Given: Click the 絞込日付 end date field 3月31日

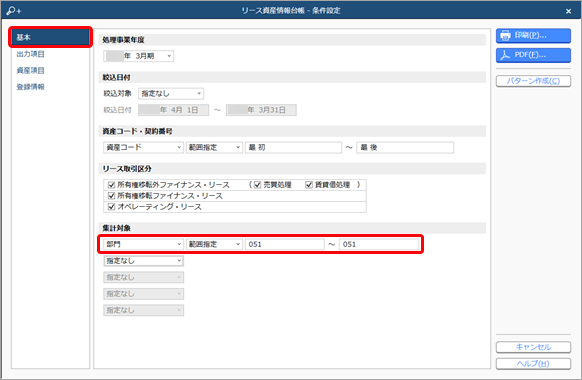Looking at the screenshot, I should tap(261, 110).
